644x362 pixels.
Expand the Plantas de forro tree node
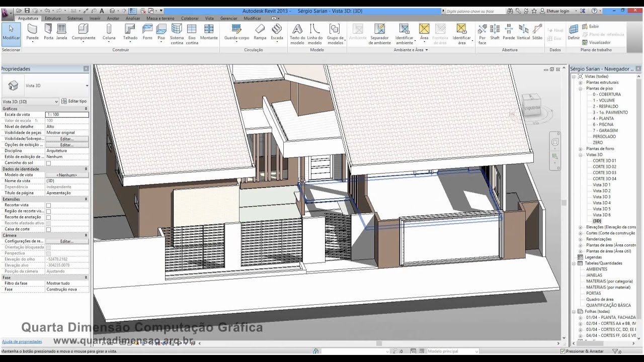pyautogui.click(x=580, y=149)
